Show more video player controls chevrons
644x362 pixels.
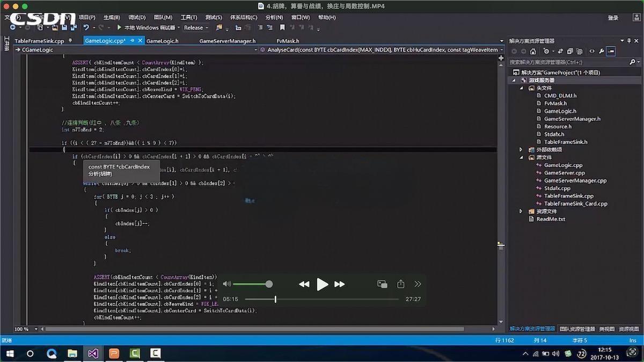[418, 284]
